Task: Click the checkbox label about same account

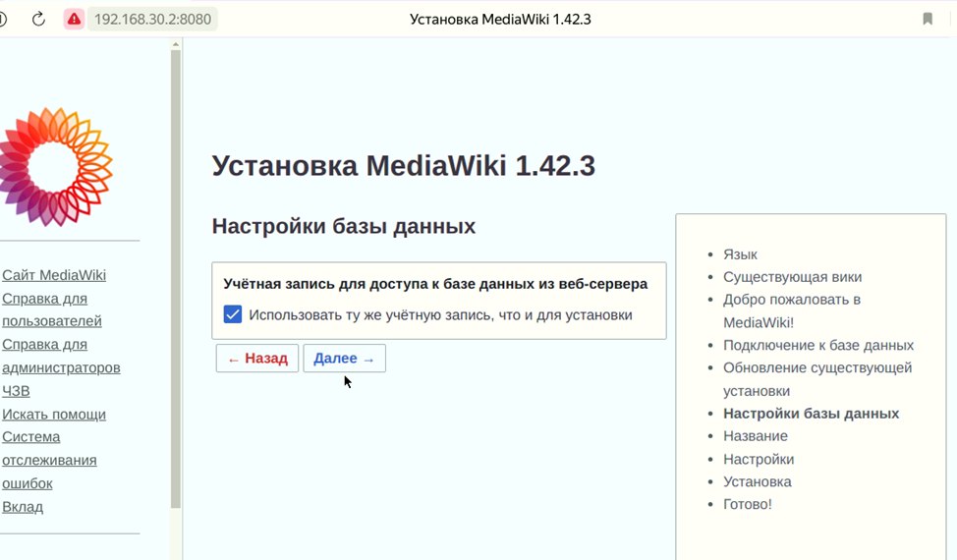Action: (x=440, y=315)
